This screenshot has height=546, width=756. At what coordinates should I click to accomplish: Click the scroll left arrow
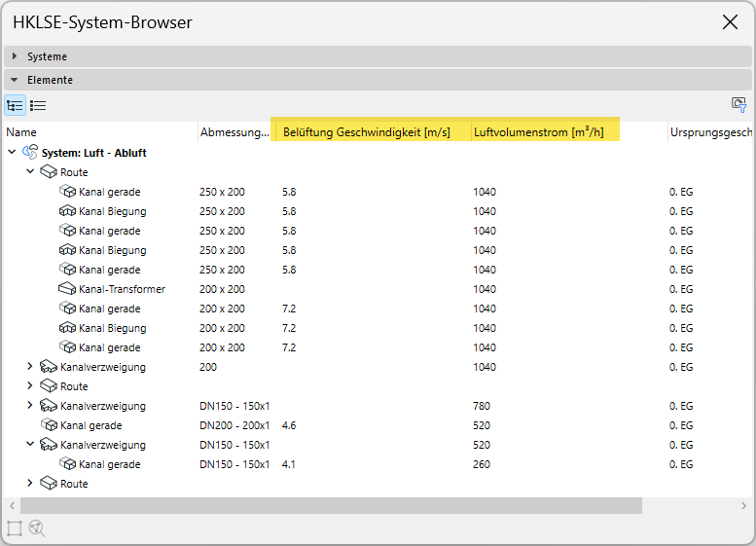click(x=13, y=505)
